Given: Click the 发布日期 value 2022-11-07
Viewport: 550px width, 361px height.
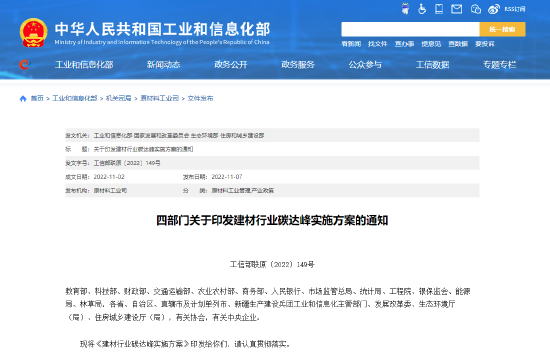Looking at the screenshot, I should tap(227, 177).
